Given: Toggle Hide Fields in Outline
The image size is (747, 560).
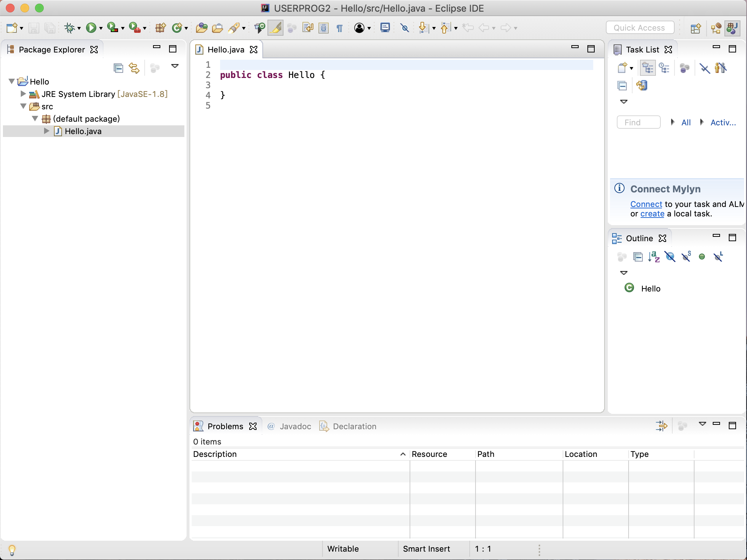Looking at the screenshot, I should pyautogui.click(x=670, y=257).
